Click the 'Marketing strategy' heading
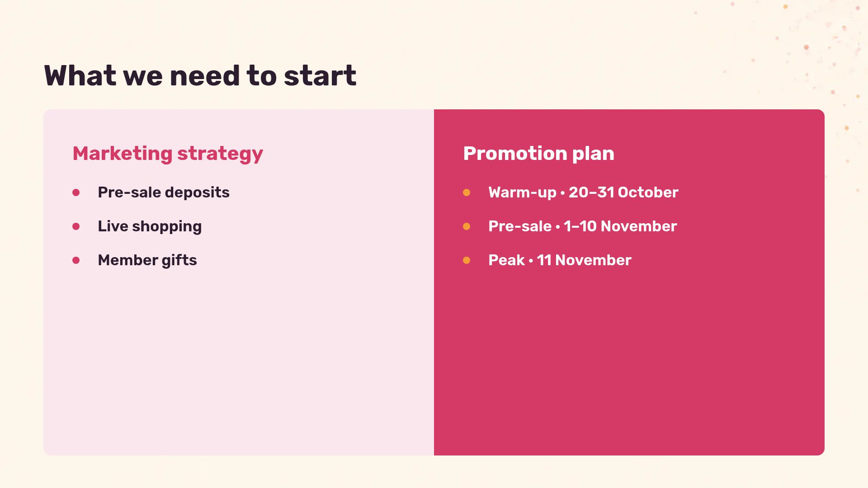This screenshot has height=488, width=868. coord(168,154)
